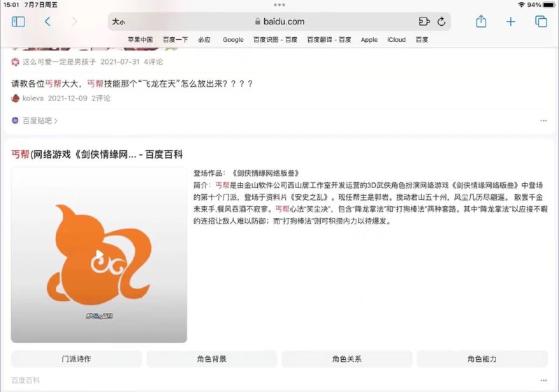Tap the 丐帮 简介 description paragraph

pos(370,203)
